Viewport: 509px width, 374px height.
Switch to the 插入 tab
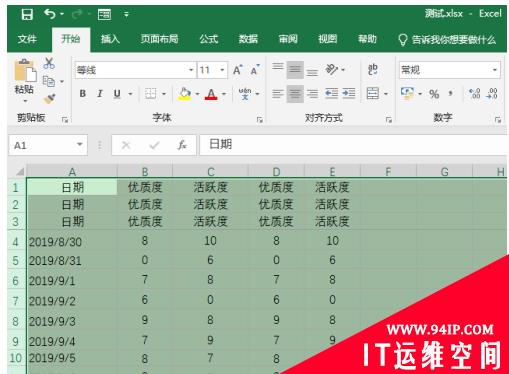[x=110, y=39]
